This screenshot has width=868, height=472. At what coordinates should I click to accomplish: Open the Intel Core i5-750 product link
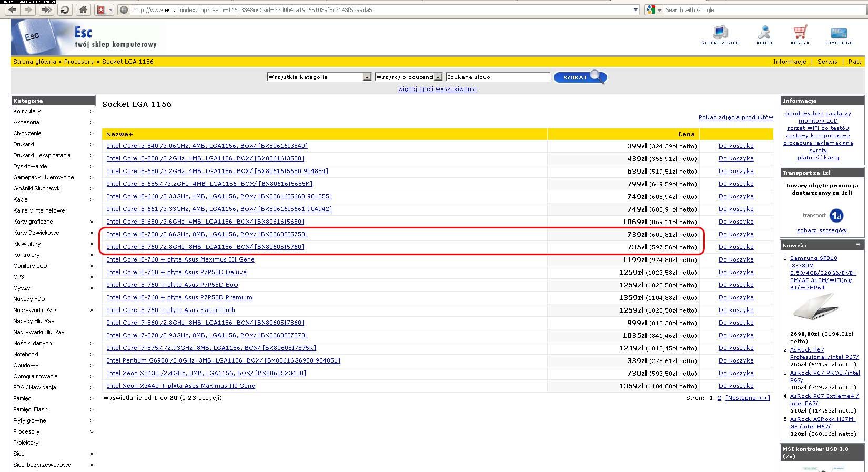pos(207,234)
